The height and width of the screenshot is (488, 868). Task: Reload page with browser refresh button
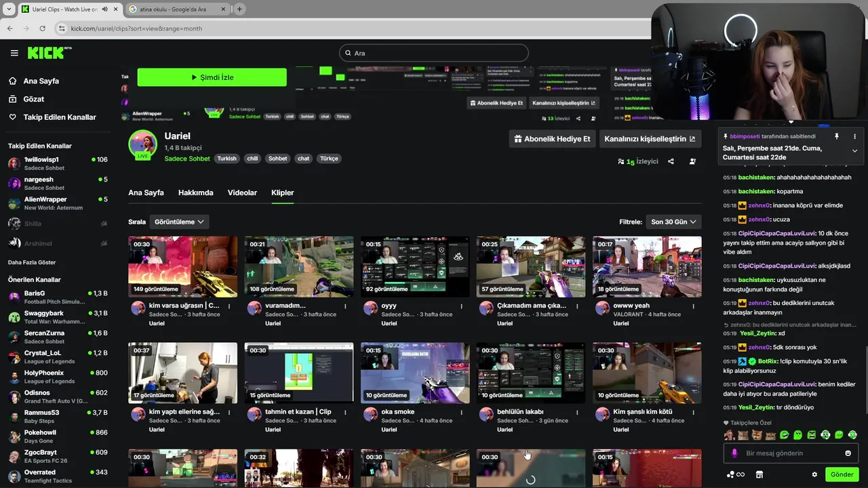(43, 28)
